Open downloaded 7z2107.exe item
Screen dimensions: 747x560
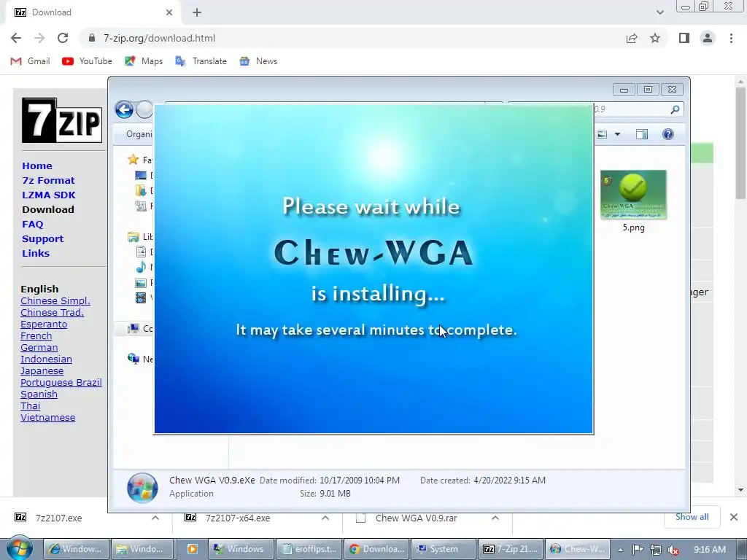tap(58, 518)
